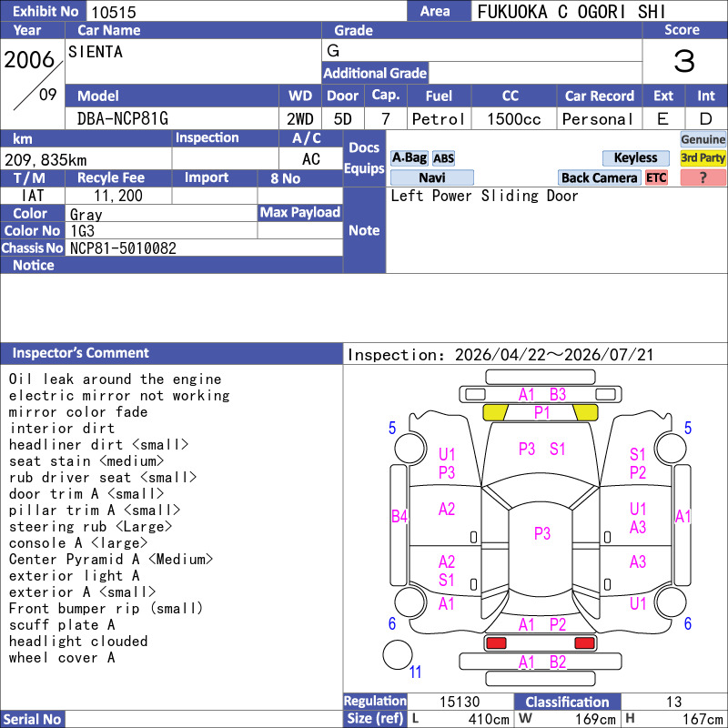Select transmission value IAT
728x728 pixels.
(33, 196)
